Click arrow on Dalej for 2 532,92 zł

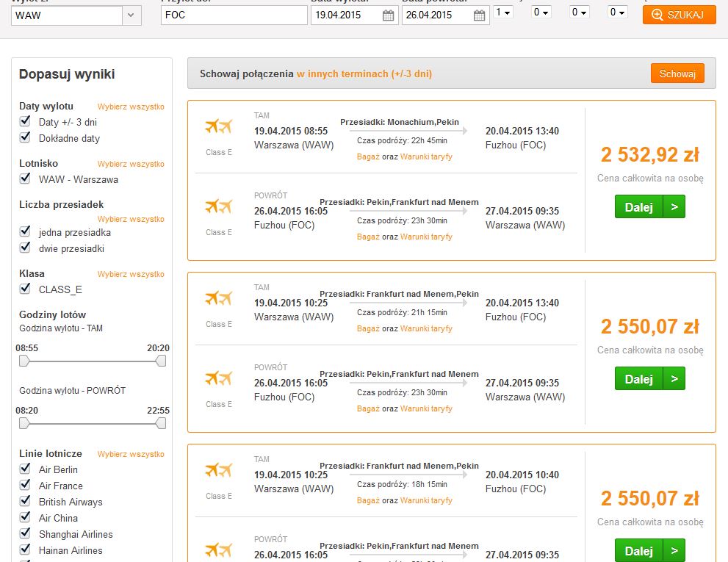pos(674,206)
